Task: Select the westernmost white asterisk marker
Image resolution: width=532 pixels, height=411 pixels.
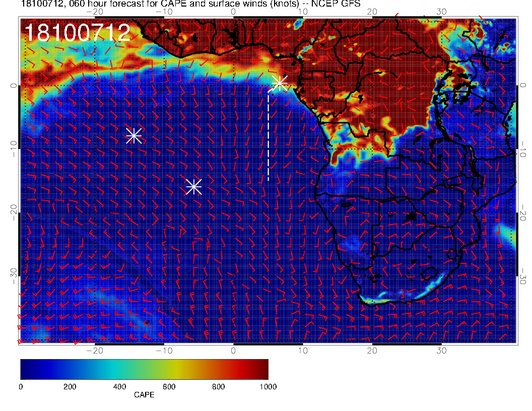Action: [134, 135]
